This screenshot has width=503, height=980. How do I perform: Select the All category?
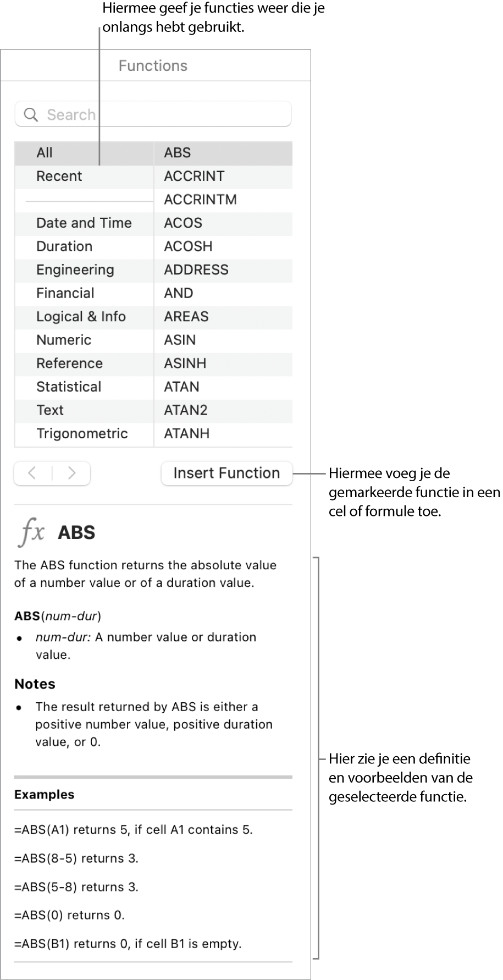(45, 153)
